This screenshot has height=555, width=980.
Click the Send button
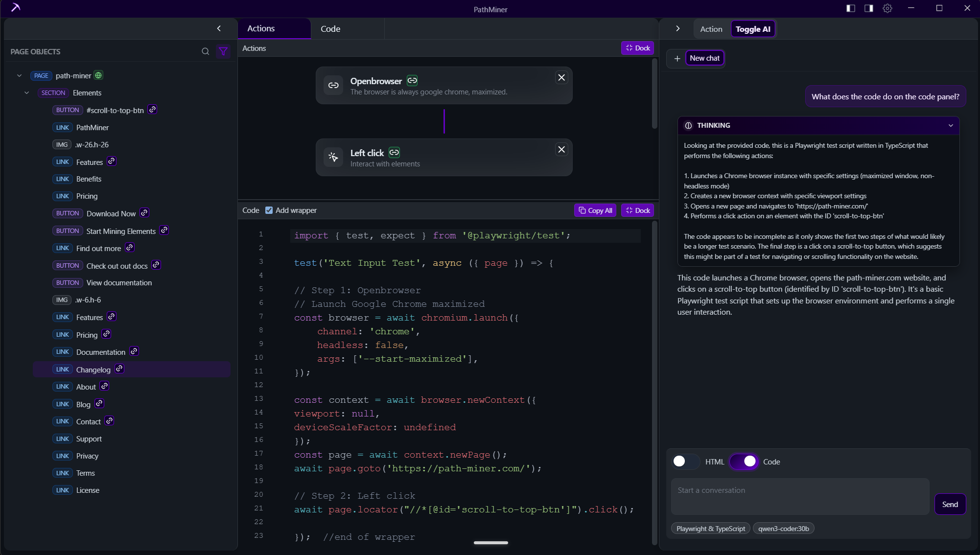950,504
